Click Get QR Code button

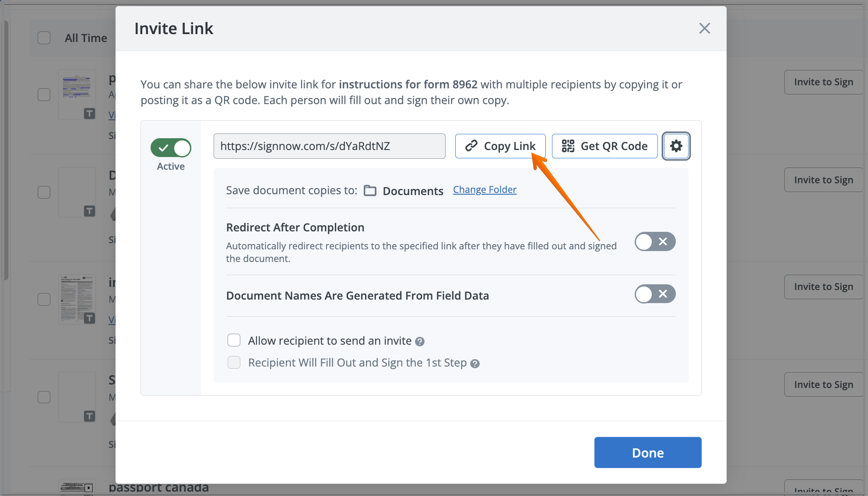point(604,146)
